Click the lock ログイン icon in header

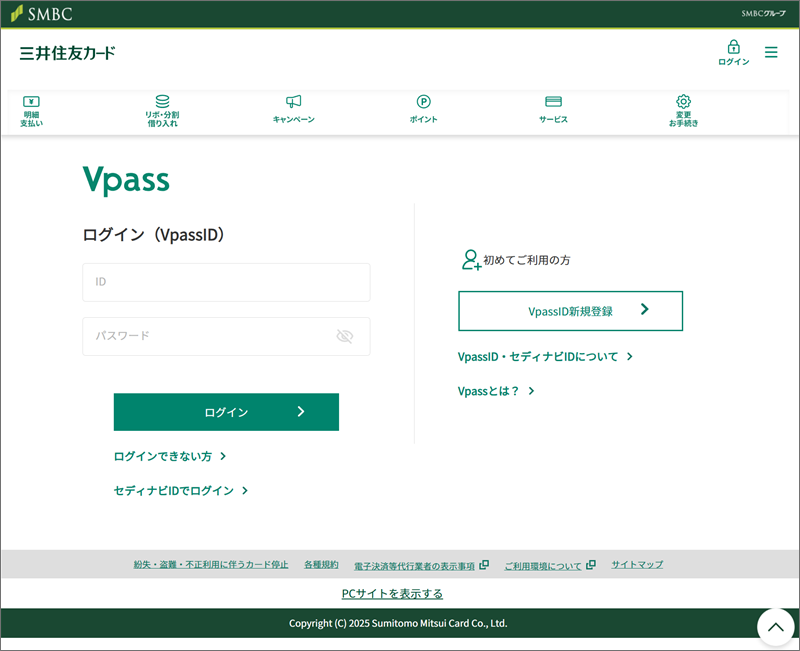click(734, 53)
